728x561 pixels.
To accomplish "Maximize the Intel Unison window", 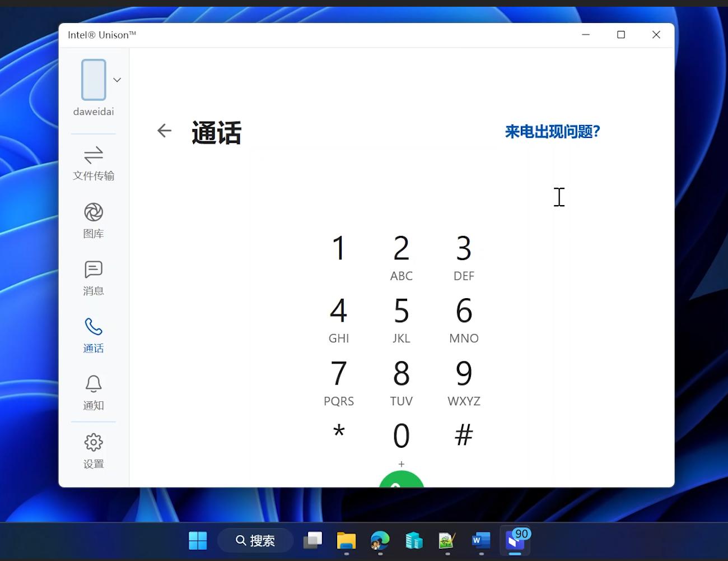I will pyautogui.click(x=621, y=35).
